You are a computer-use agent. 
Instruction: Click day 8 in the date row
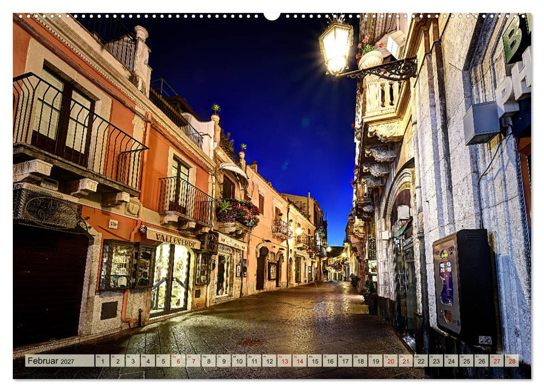click(x=208, y=361)
